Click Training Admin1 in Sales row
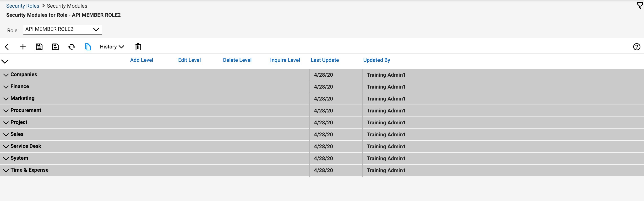644x201 pixels. [386, 135]
